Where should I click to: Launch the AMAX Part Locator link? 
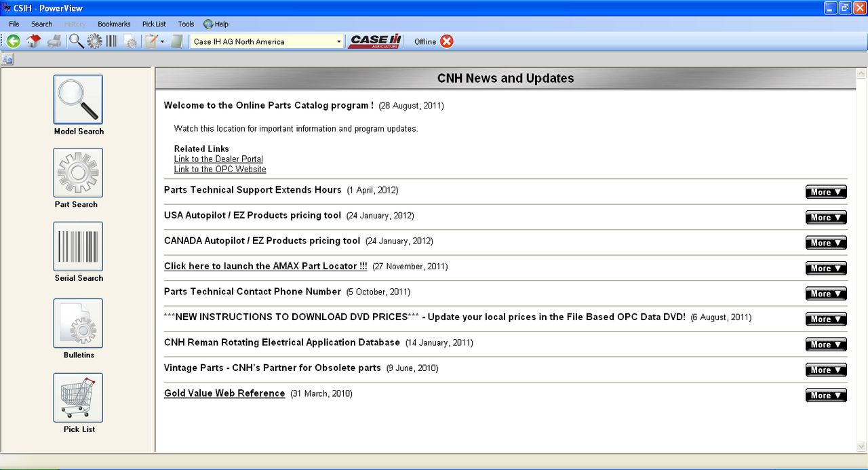[266, 267]
